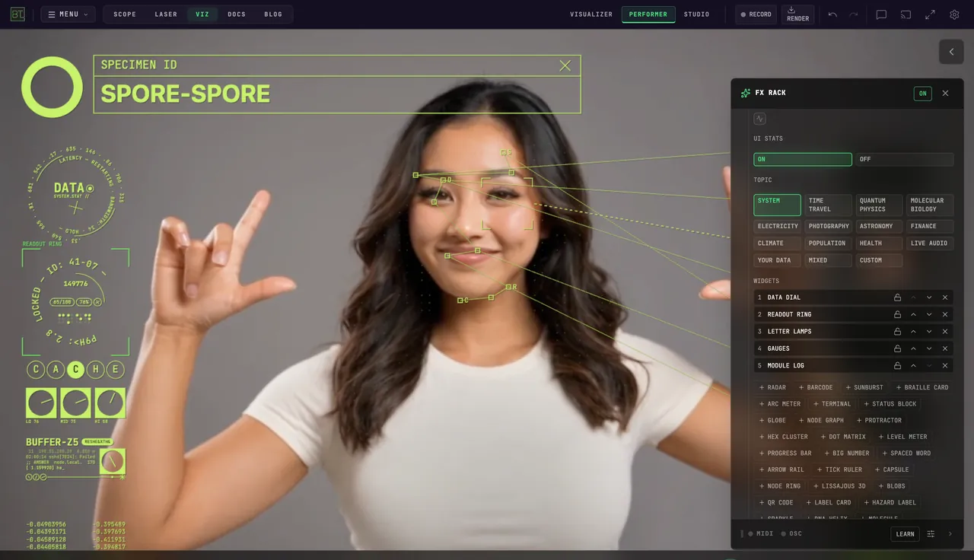Toggle the FX Rack ON switch

[922, 94]
